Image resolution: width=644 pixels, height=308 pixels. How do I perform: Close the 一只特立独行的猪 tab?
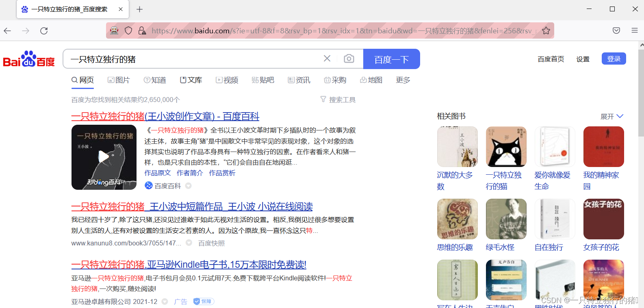[121, 9]
